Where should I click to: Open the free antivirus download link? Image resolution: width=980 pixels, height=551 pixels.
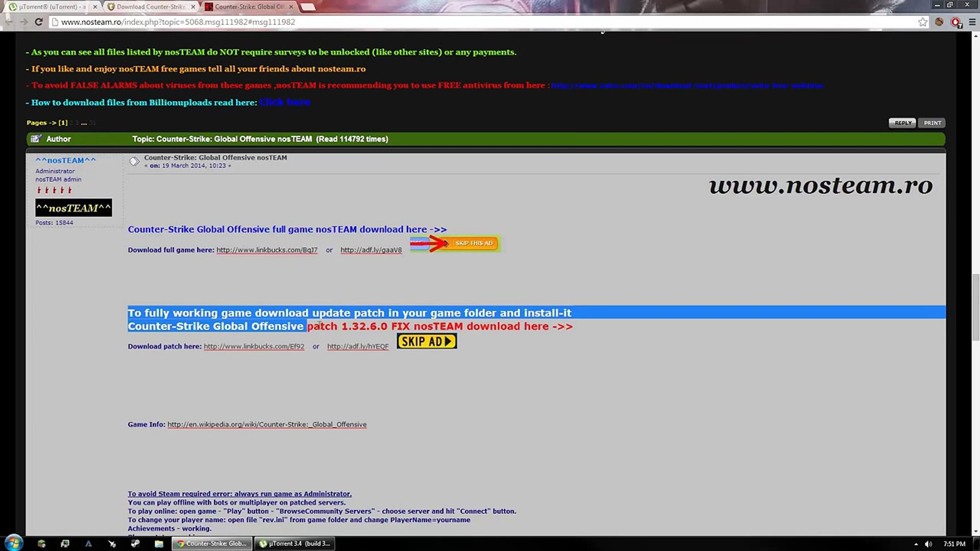(x=687, y=85)
